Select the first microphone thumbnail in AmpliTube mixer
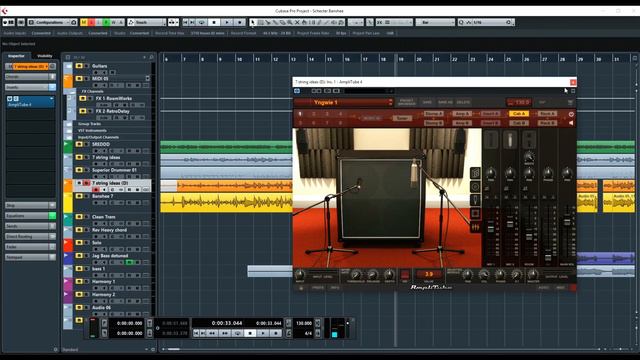This screenshot has height=360, width=640. (x=491, y=140)
